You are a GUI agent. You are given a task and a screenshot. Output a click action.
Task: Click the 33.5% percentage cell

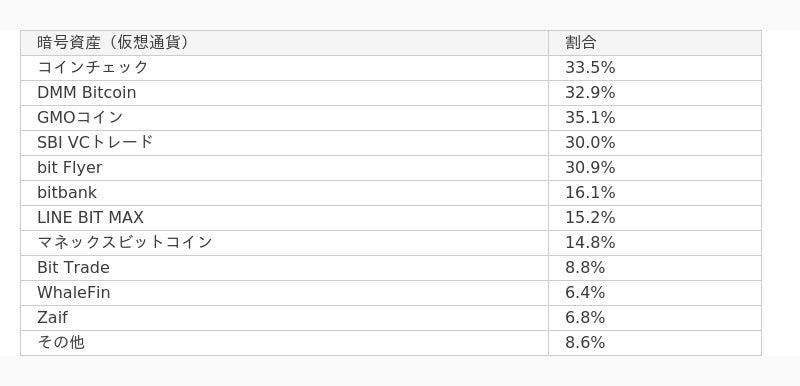point(655,68)
